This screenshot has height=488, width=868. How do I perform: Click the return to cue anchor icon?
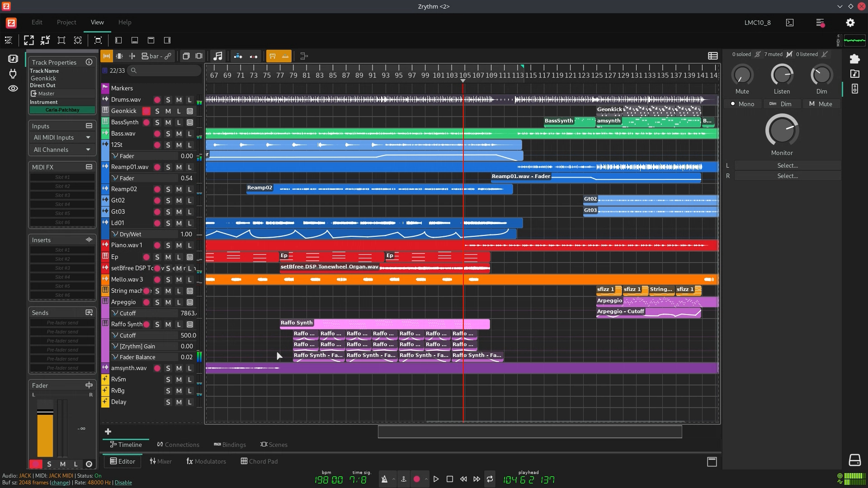tap(404, 479)
